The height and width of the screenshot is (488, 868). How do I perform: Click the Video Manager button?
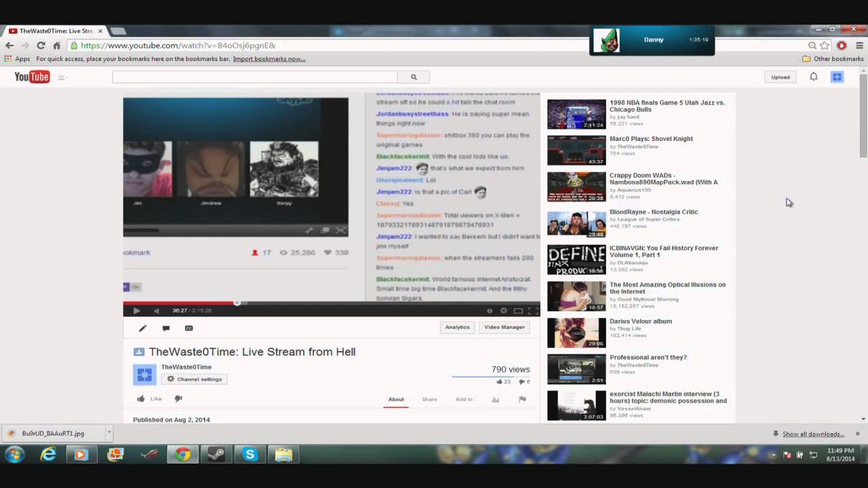pos(505,327)
